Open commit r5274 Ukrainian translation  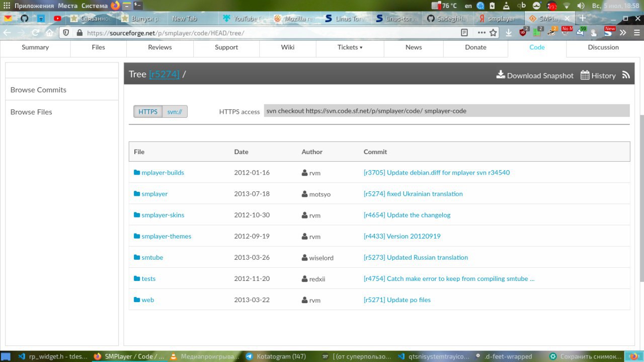point(413,194)
